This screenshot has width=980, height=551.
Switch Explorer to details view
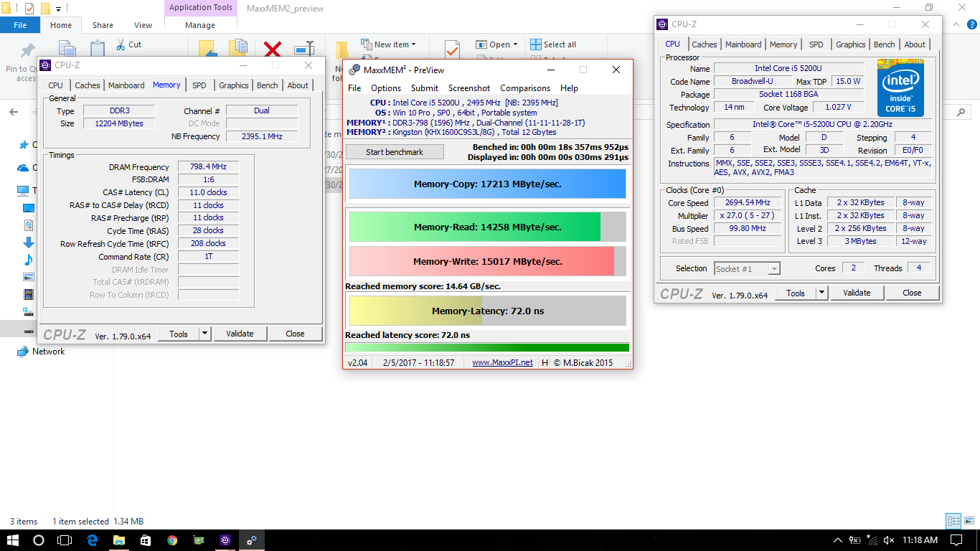953,522
